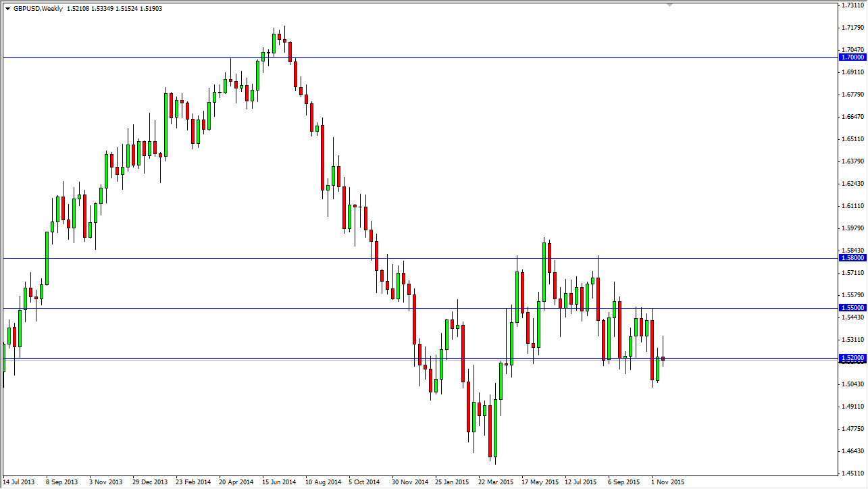
Task: Click the 1.55000 highlighted price label
Action: 852,308
